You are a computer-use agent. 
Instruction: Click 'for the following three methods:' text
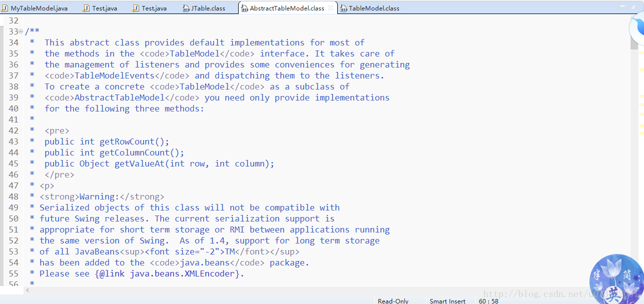(x=125, y=108)
